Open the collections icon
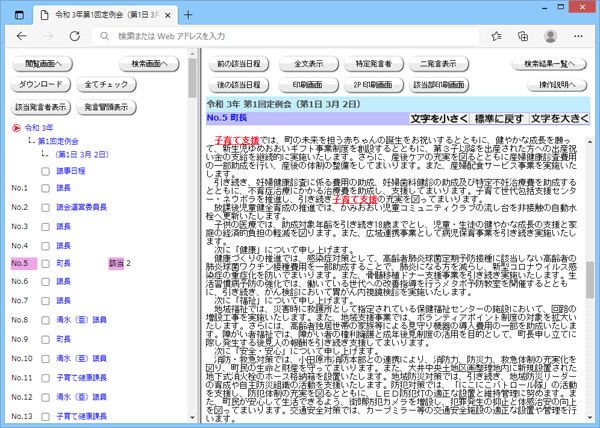Viewport: 600px width, 428px height. [523, 36]
